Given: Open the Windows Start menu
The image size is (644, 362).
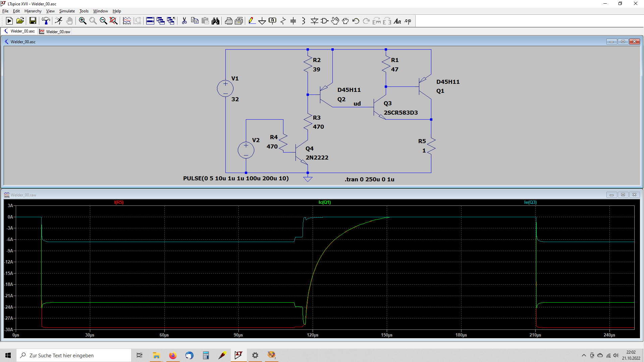Looking at the screenshot, I should pyautogui.click(x=8, y=355).
